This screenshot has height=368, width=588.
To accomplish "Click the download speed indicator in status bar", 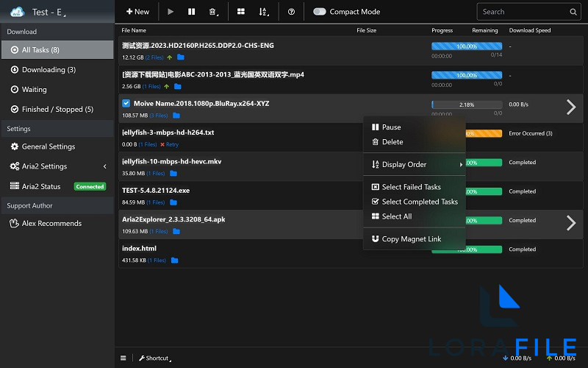I will [517, 358].
